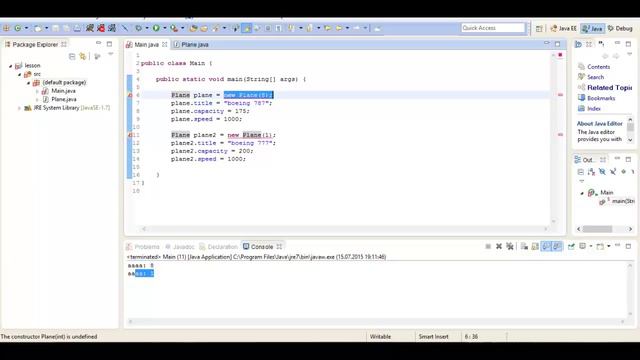Switch to the Debug perspective
This screenshot has width=640, height=360.
point(620,28)
